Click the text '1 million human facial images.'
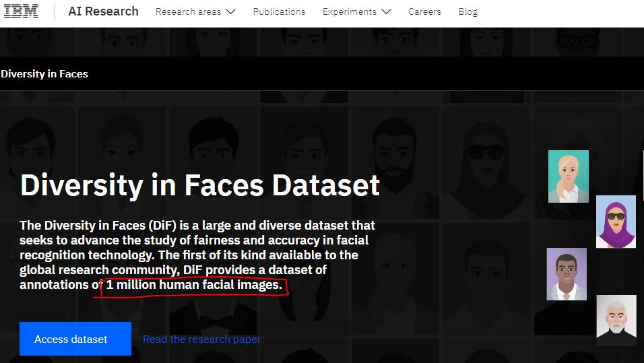The height and width of the screenshot is (363, 644). click(194, 285)
